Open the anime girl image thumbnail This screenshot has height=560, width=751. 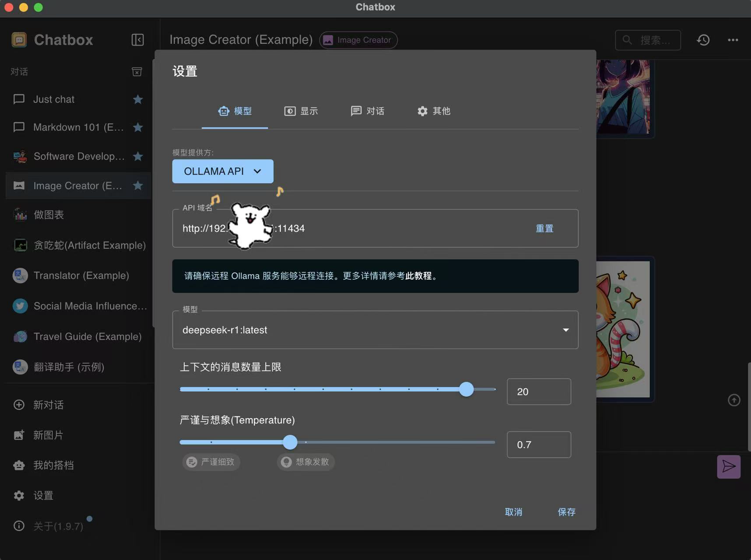623,97
